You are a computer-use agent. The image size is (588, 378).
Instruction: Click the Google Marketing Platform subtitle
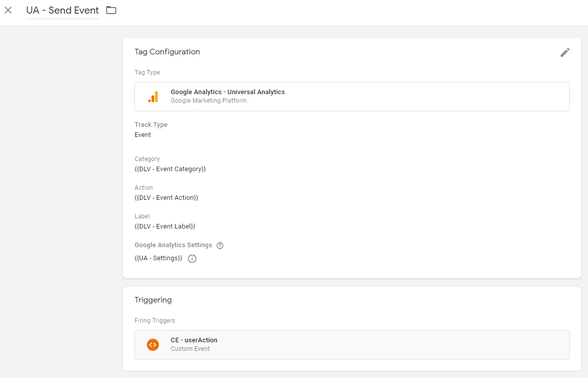[209, 101]
